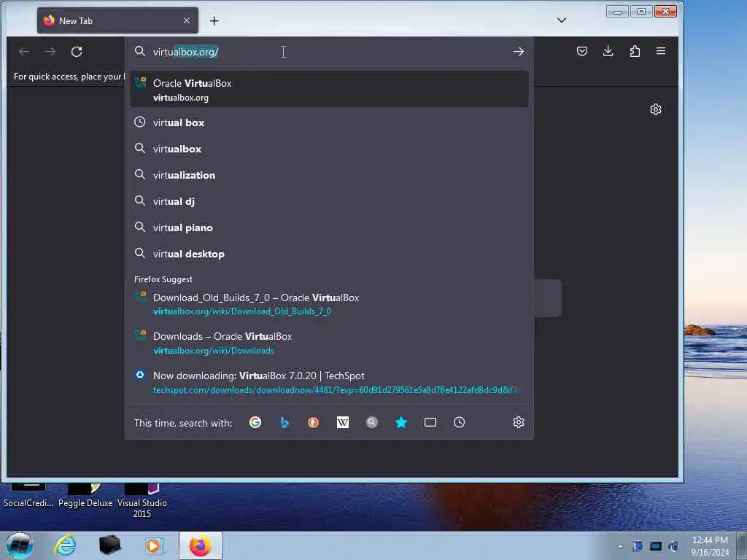The height and width of the screenshot is (560, 747).
Task: Open TechSpot VirtualBox 7.0.20 download suggestion
Action: [x=329, y=382]
